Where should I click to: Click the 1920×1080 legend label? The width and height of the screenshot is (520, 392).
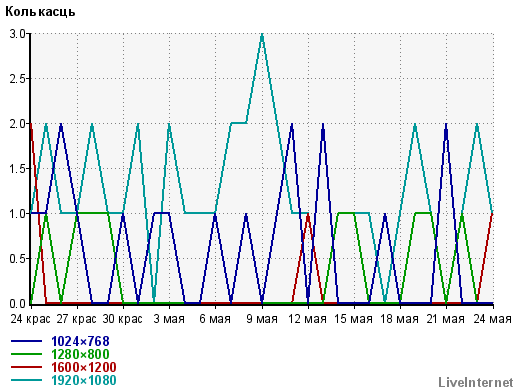pos(84,380)
